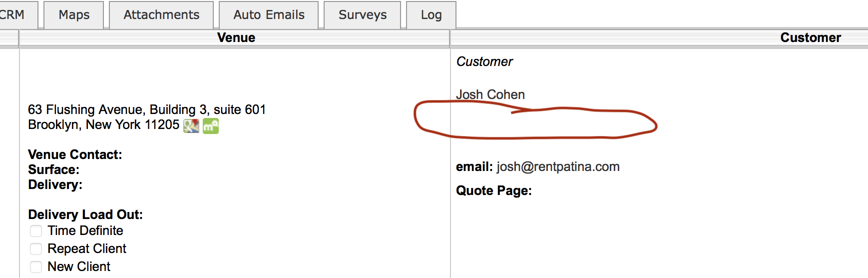The width and height of the screenshot is (868, 278).
Task: Click the Quote Page label
Action: 493,190
